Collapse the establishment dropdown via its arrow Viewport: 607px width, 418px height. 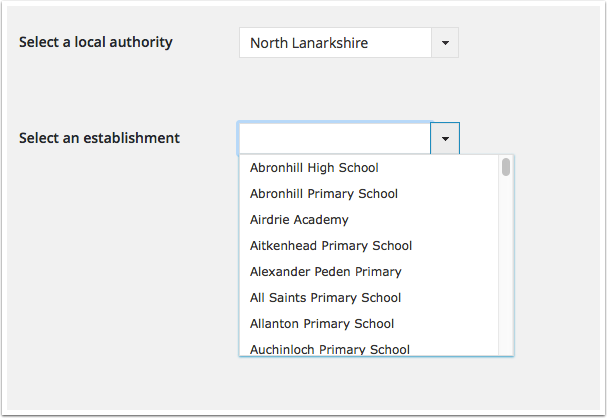tap(445, 138)
